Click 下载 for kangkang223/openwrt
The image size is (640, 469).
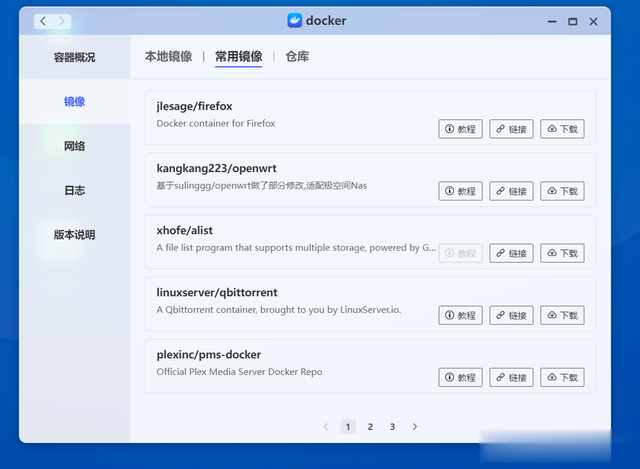tap(562, 191)
